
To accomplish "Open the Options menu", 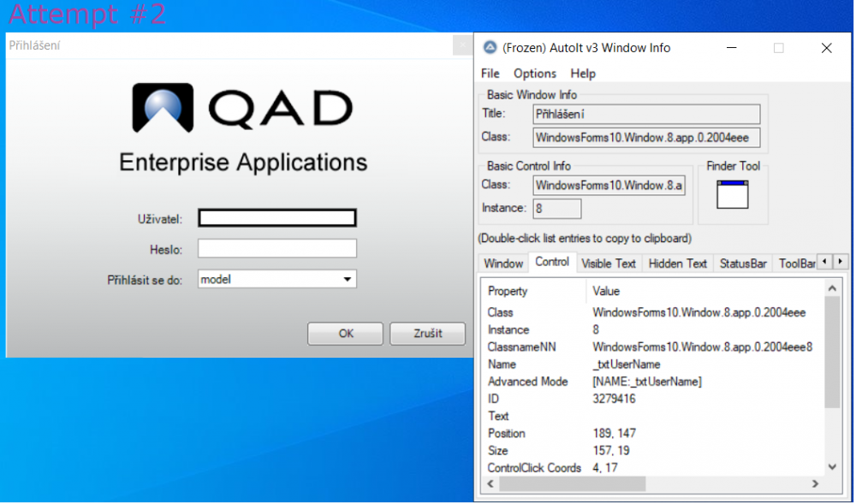I will point(535,74).
